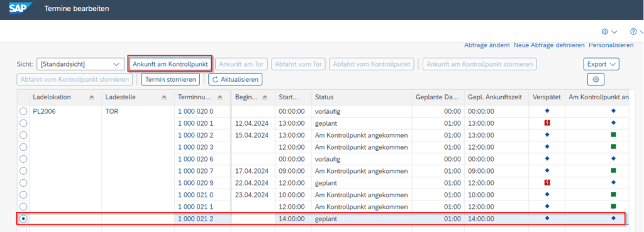Screen dimensions: 644x232
Task: Select radio button for appointment 1 000 020 3
Action: pos(23,147)
